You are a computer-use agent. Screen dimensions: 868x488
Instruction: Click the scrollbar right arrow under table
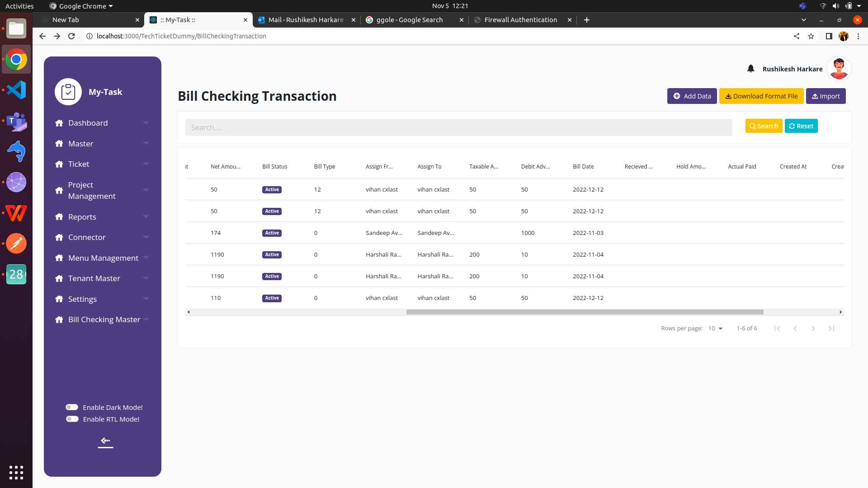[x=841, y=312]
